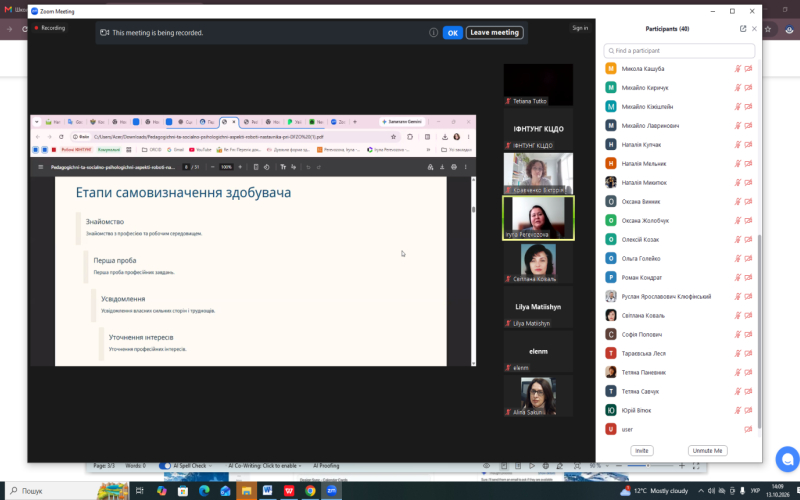Screen dimensions: 800x500
Task: Select Світлана Коваль's video tile
Action: 538,263
